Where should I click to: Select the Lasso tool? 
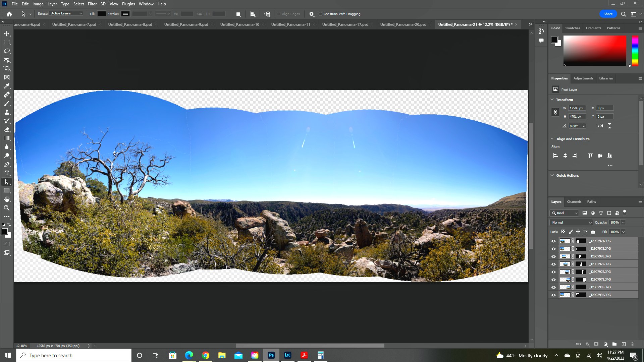[7, 51]
